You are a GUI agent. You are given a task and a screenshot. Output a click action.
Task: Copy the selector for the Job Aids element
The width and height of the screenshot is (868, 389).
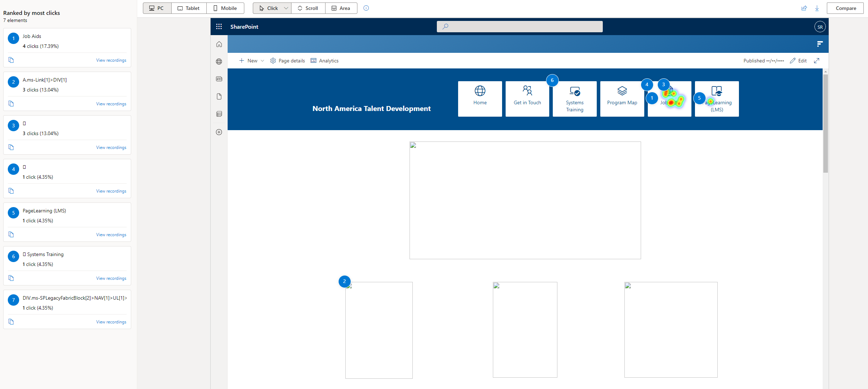point(11,60)
